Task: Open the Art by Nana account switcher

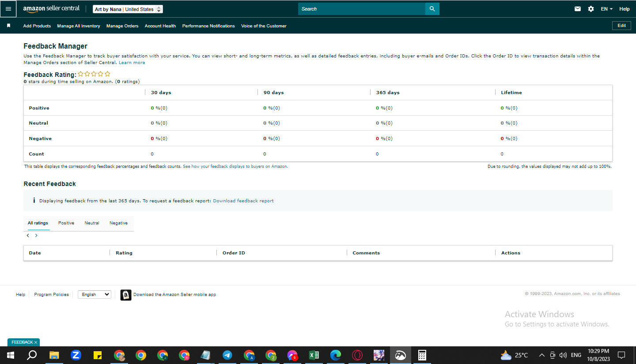Action: (x=128, y=9)
